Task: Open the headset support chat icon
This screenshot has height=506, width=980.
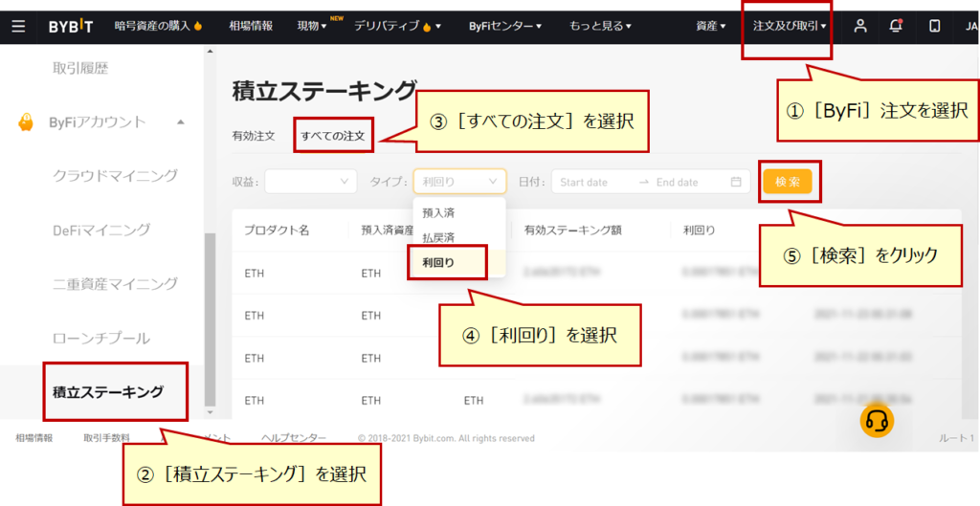Action: tap(877, 421)
